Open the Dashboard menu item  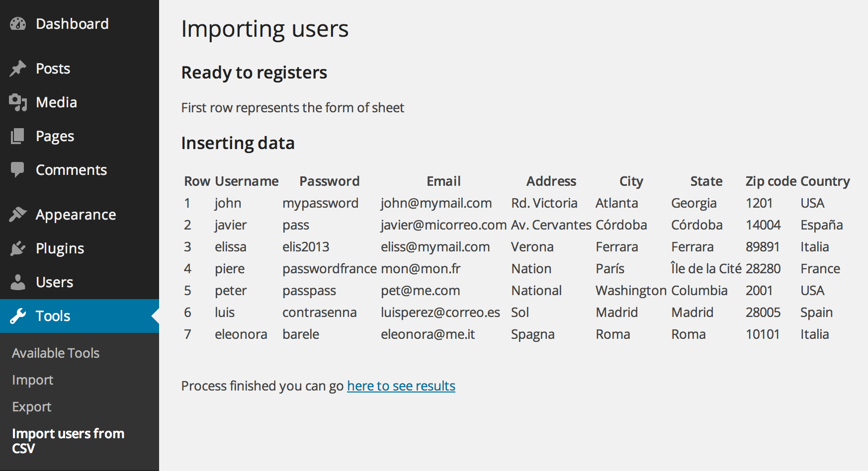[x=72, y=24]
